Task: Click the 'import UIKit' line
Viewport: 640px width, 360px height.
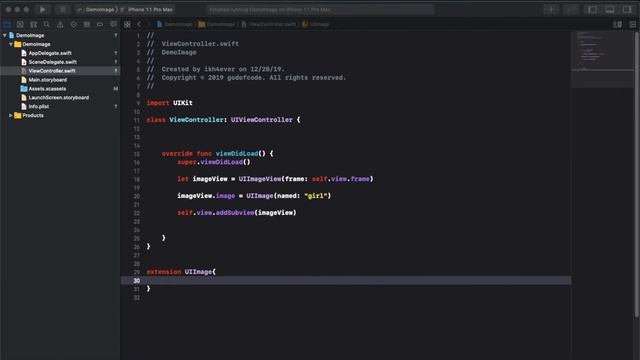Action: point(169,103)
